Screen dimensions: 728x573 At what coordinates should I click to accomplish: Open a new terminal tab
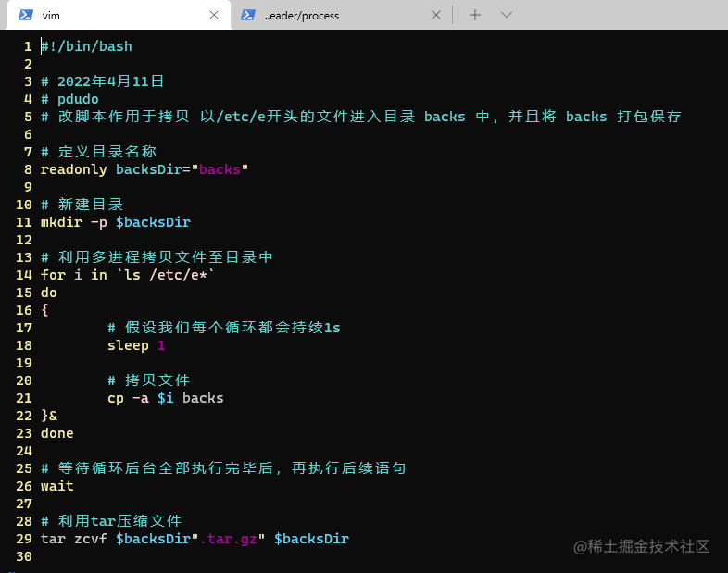pyautogui.click(x=474, y=16)
